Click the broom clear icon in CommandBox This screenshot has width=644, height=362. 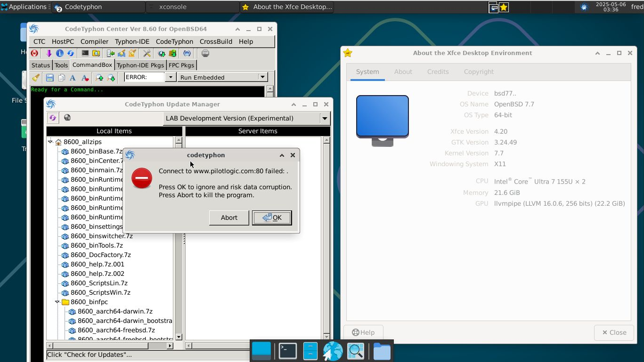pyautogui.click(x=35, y=77)
